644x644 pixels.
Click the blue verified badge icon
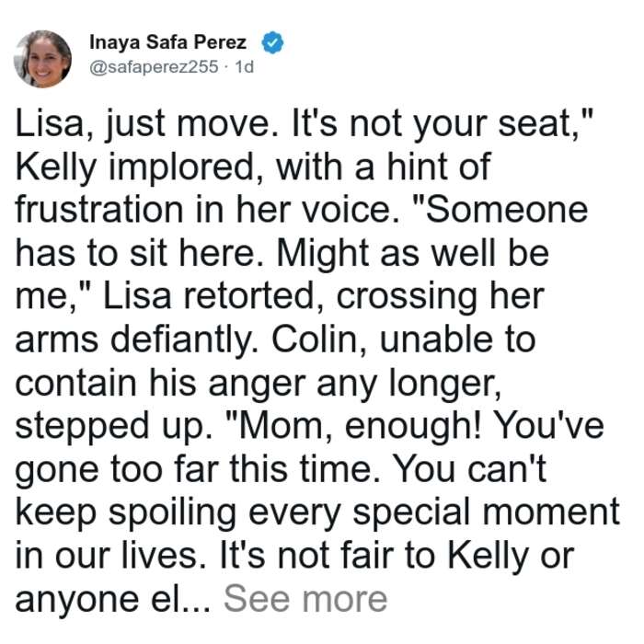pyautogui.click(x=272, y=42)
